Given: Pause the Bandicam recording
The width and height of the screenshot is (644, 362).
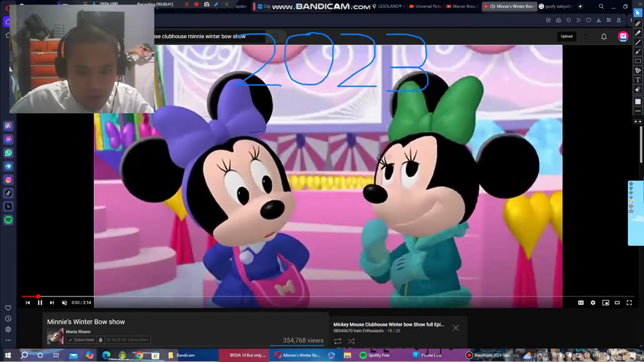Looking at the screenshot, I should coord(187,5).
